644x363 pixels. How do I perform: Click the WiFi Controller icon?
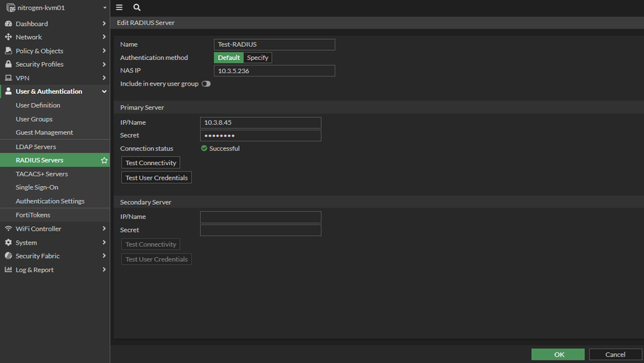[x=8, y=229]
